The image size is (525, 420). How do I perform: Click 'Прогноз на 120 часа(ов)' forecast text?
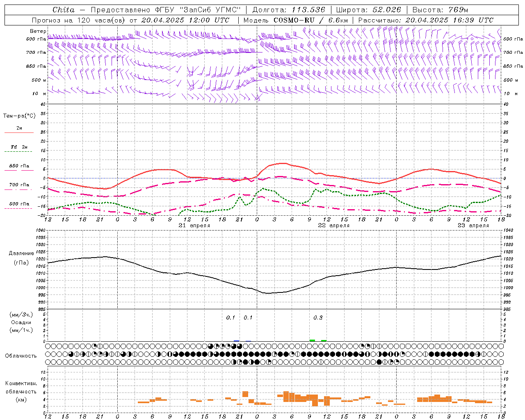click(x=79, y=20)
